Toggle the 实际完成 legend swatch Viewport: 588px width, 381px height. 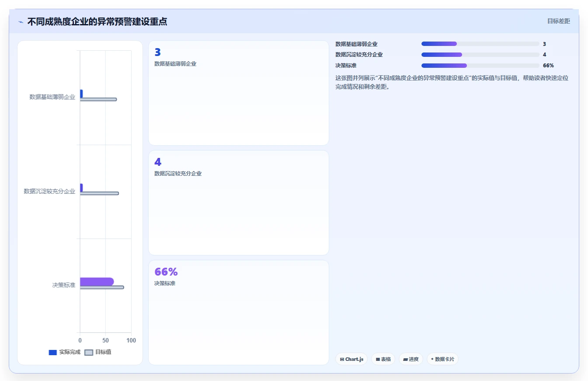click(52, 352)
